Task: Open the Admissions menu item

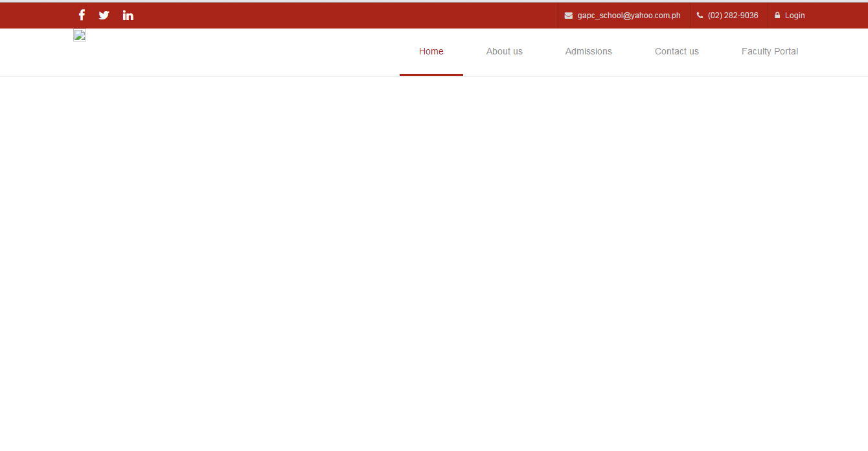Action: point(588,51)
